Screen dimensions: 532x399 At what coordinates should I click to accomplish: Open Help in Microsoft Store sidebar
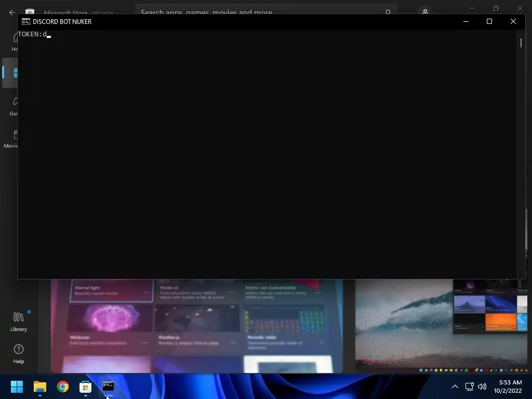pyautogui.click(x=18, y=354)
